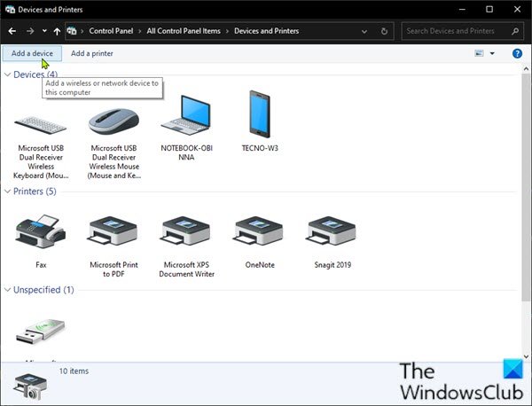Open Help with the question mark icon
The height and width of the screenshot is (406, 532).
click(x=517, y=53)
